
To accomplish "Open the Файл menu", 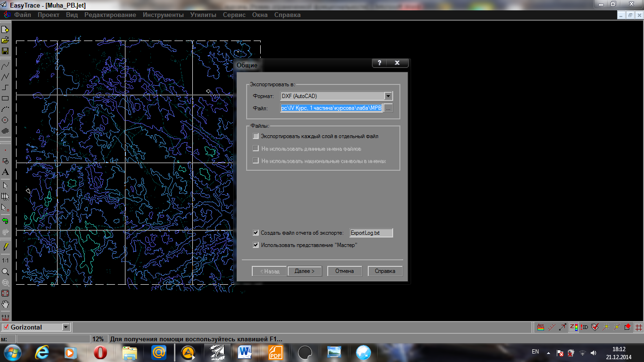I will (x=23, y=15).
